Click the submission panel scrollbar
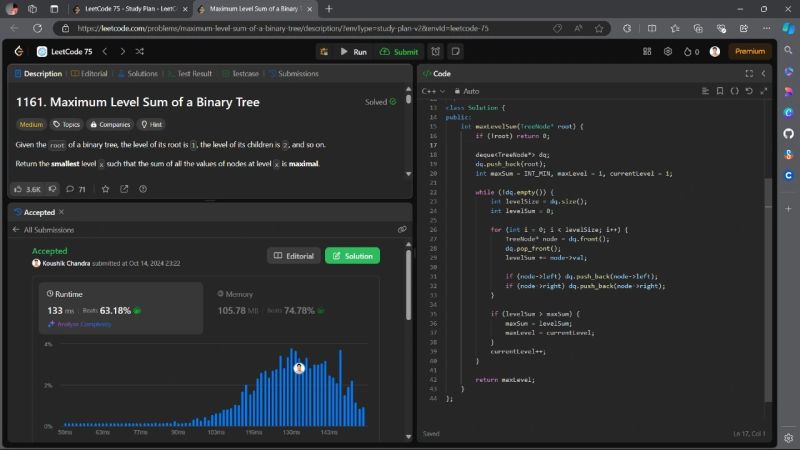The height and width of the screenshot is (450, 800). click(408, 285)
